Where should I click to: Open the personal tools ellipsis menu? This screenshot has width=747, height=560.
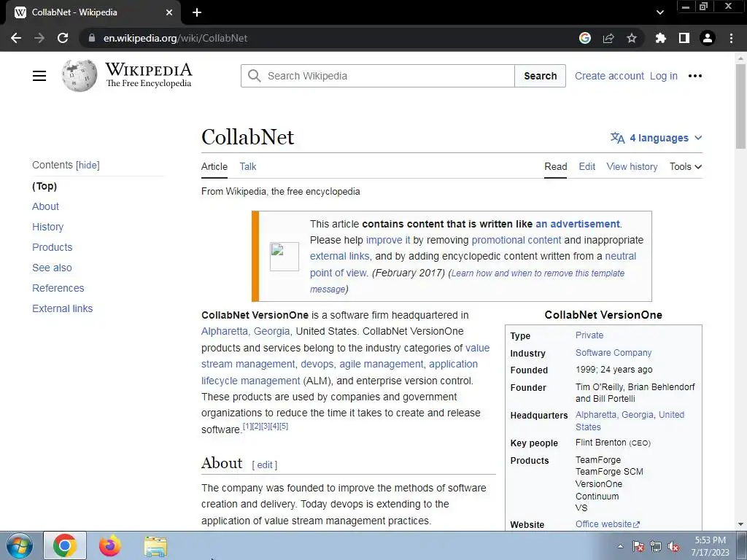[695, 76]
